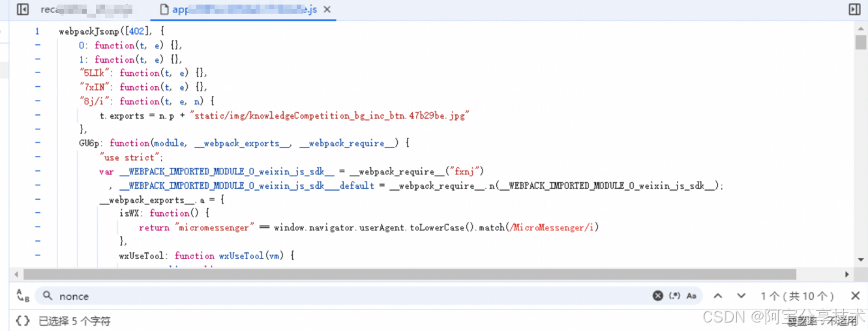The image size is (868, 331).
Task: Click the 'GU6p: function(module...' line
Action: pyautogui.click(x=244, y=143)
